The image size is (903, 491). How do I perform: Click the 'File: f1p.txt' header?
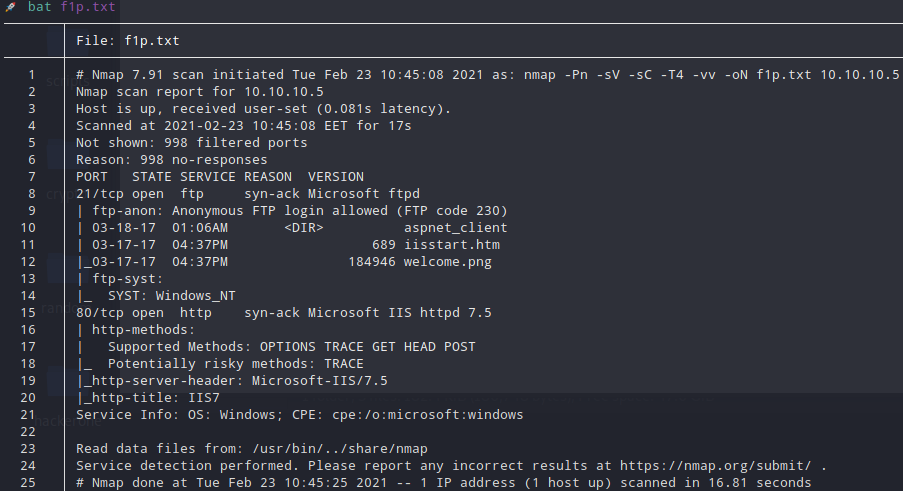pos(128,40)
